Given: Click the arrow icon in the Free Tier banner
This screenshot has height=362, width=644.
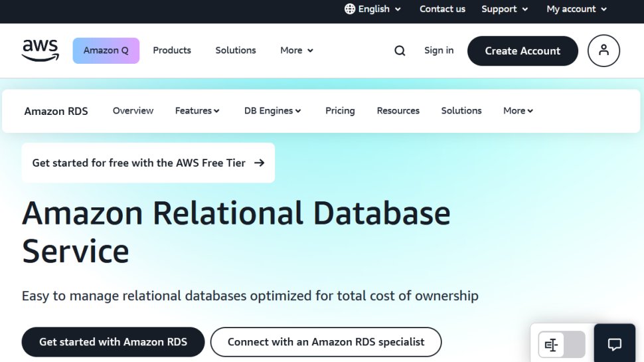Looking at the screenshot, I should (x=259, y=163).
